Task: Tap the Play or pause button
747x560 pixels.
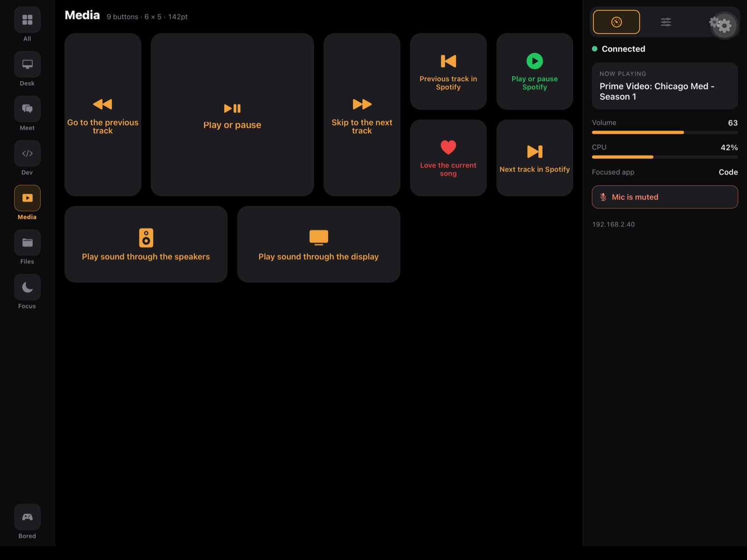Action: [x=232, y=114]
